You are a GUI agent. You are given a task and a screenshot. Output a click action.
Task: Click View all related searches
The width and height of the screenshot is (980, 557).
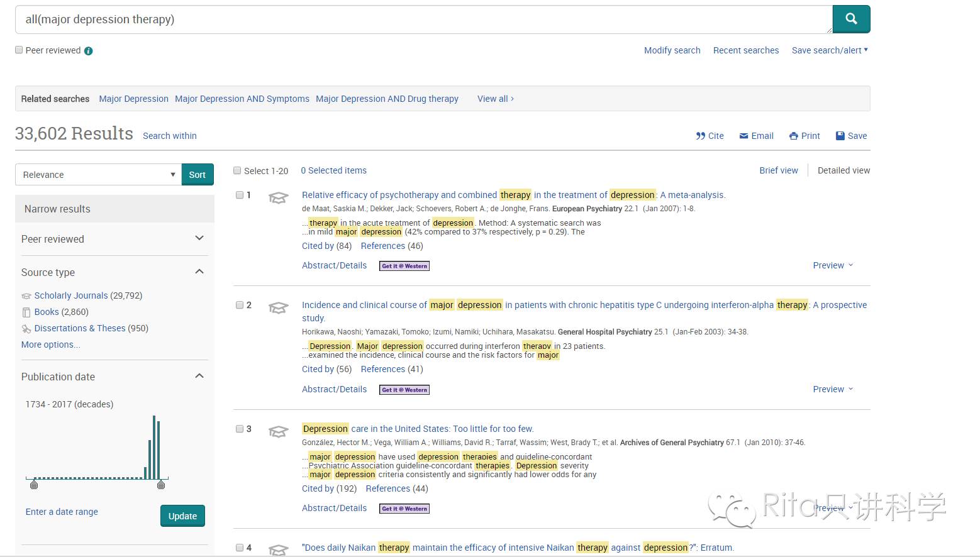(496, 99)
